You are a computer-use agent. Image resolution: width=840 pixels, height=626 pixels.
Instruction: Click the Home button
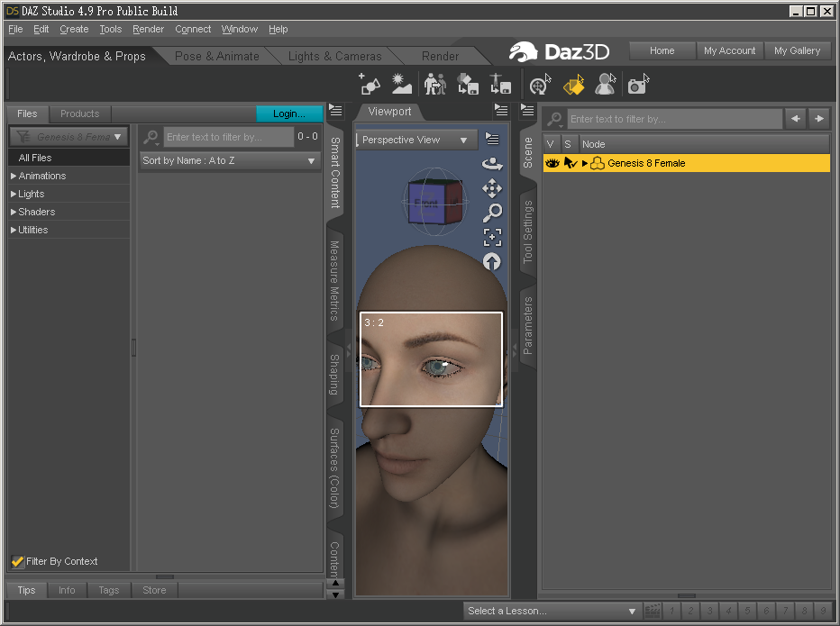[662, 50]
